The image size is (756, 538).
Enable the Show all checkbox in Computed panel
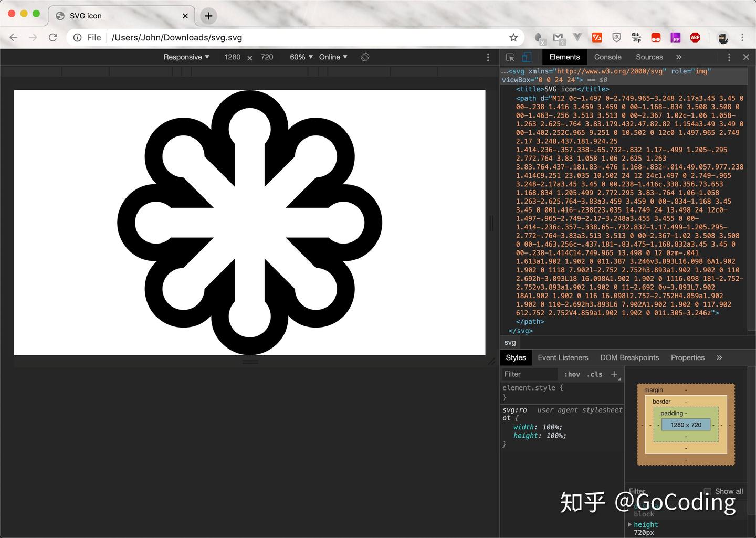pyautogui.click(x=708, y=491)
